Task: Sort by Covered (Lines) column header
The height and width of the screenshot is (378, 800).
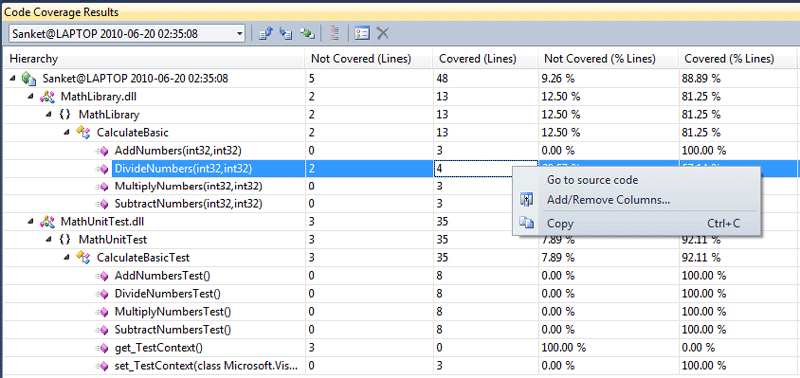Action: 485,59
